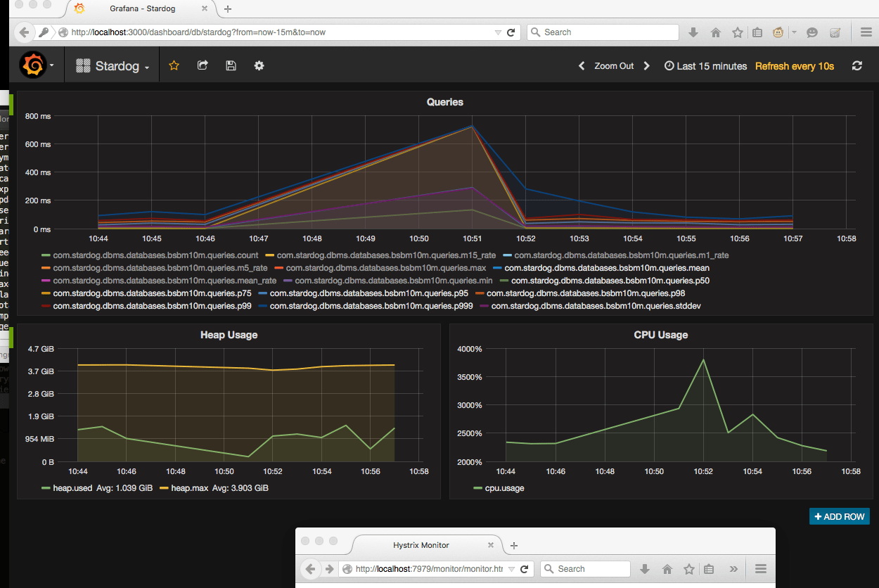Focus the Grafana window Search box

tap(603, 32)
